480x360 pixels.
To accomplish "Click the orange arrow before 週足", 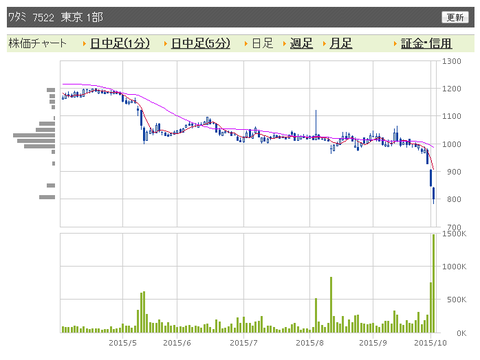I will [x=285, y=44].
